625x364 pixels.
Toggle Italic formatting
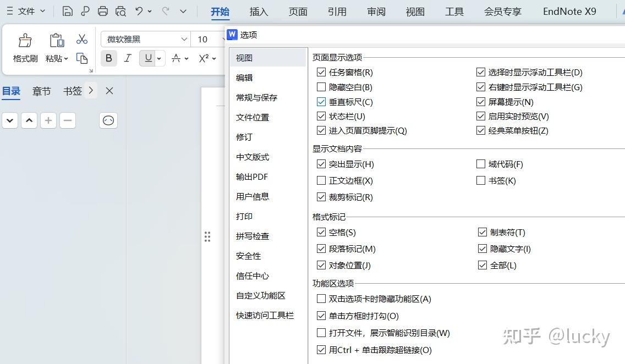pos(128,58)
